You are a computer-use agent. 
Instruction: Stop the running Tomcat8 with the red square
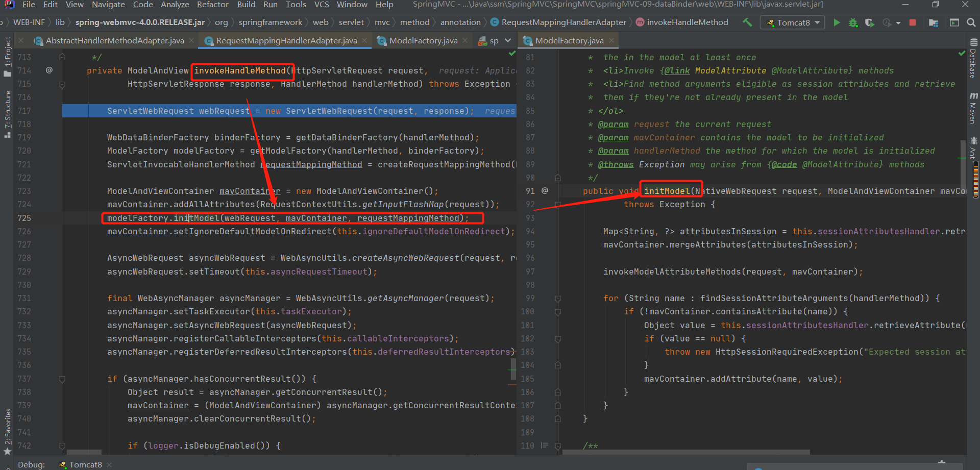[913, 22]
